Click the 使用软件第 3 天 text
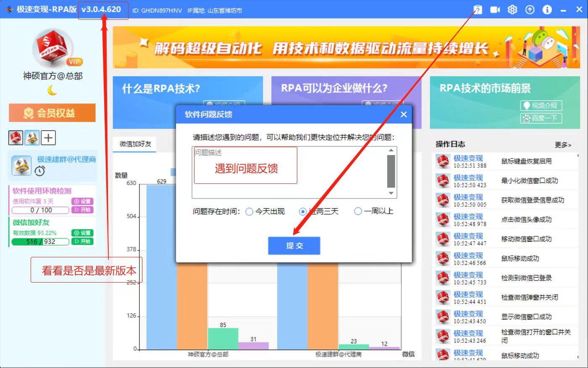 point(33,201)
